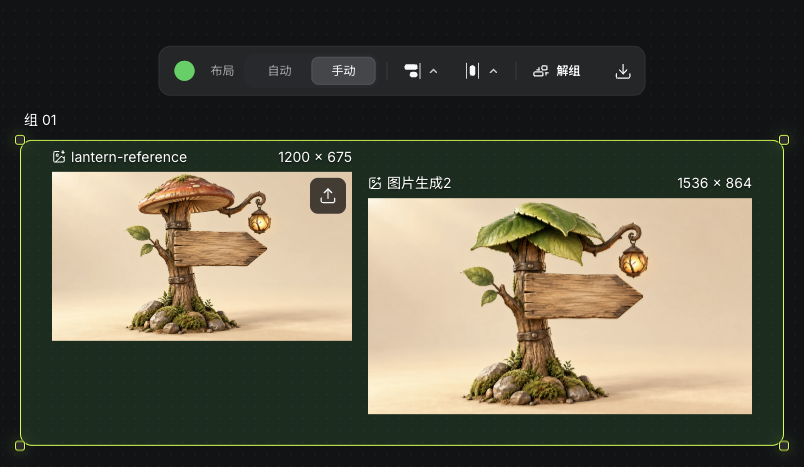Click the 1200 × 675 dimension label
The height and width of the screenshot is (467, 804).
[x=315, y=157]
